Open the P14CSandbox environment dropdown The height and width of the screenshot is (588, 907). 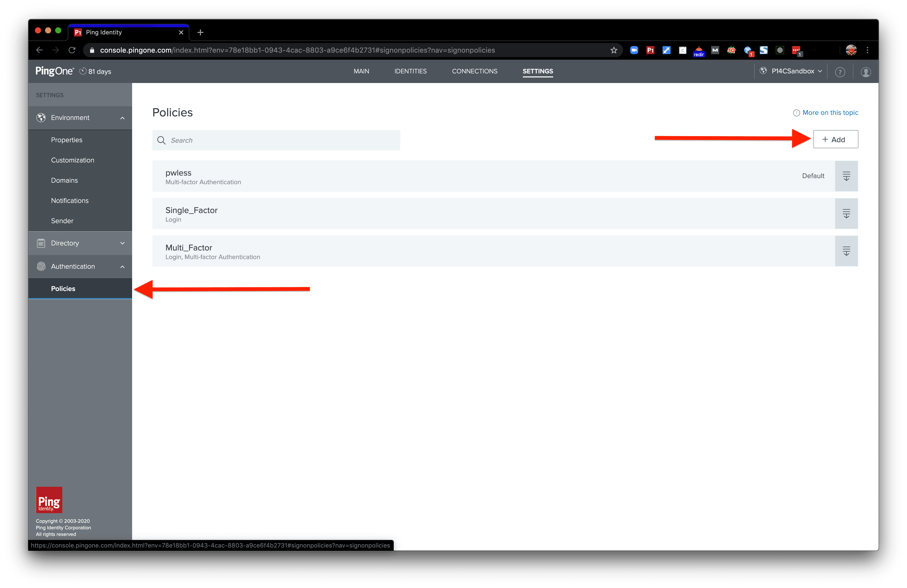[791, 71]
